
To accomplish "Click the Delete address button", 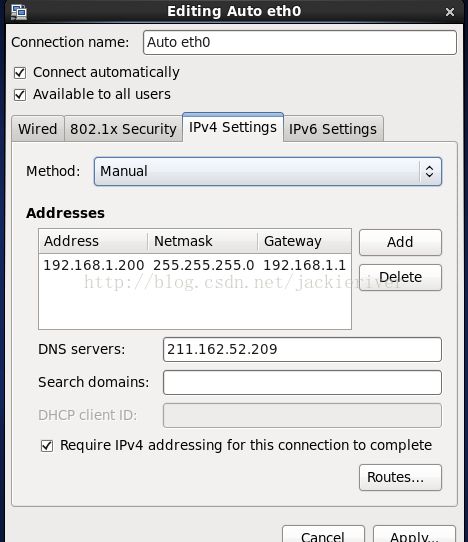I will (400, 277).
